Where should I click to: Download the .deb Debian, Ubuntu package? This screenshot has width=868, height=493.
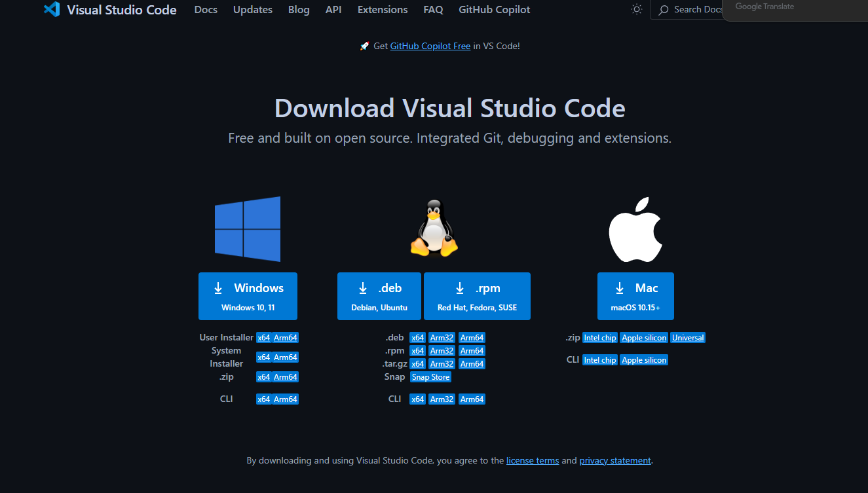(x=379, y=296)
